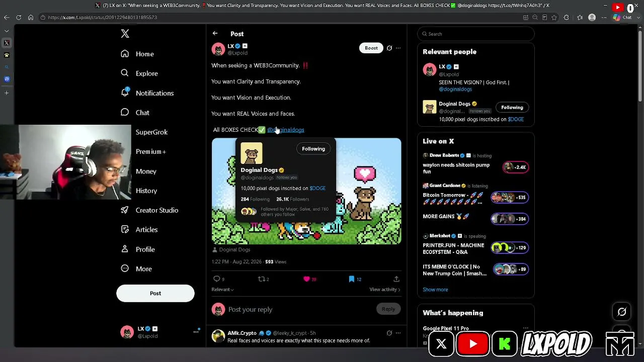Share the LX post
The width and height of the screenshot is (644, 362).
[x=396, y=279]
